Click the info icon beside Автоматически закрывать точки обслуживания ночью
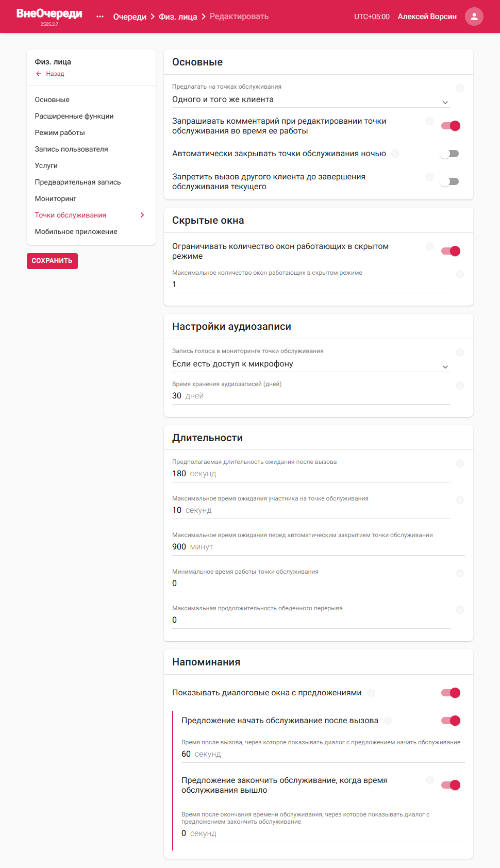The image size is (500, 868). pos(395,154)
